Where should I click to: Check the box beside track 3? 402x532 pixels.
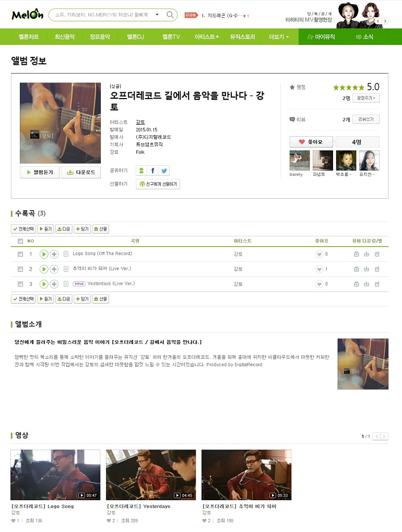tap(20, 284)
